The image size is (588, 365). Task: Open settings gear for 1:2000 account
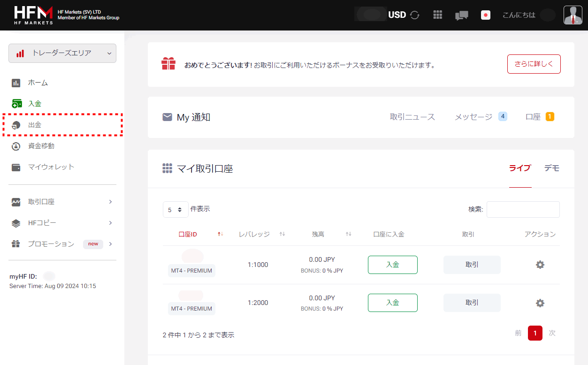[540, 303]
